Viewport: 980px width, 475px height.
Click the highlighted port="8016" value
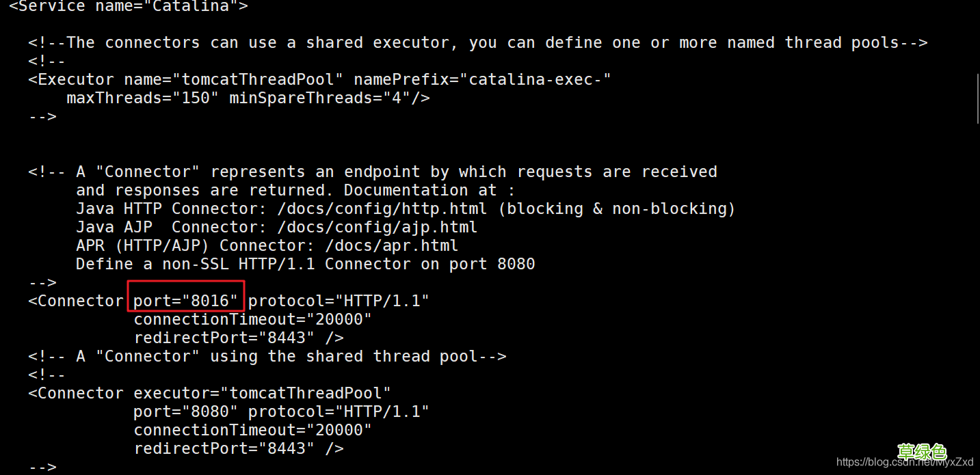coord(185,301)
